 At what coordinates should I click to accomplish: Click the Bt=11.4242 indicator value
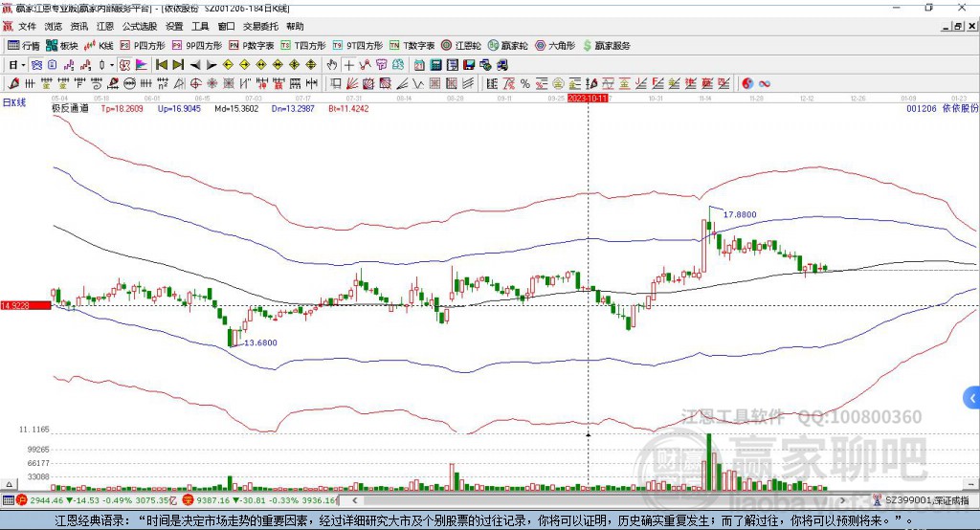tap(348, 109)
